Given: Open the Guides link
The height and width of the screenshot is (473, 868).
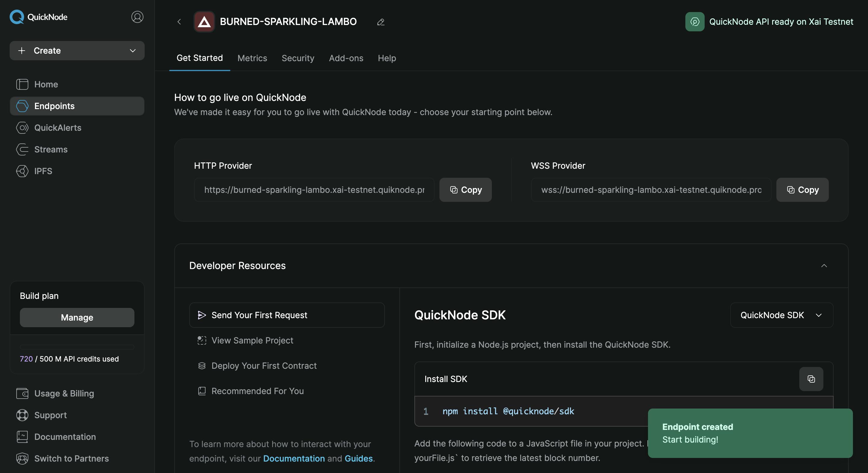Looking at the screenshot, I should (x=359, y=459).
